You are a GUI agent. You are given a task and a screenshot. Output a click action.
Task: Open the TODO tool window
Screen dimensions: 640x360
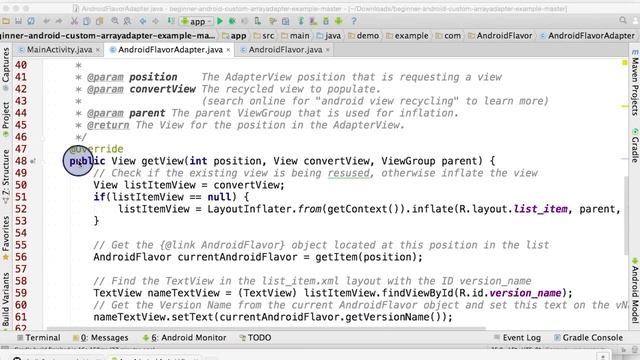click(x=255, y=338)
